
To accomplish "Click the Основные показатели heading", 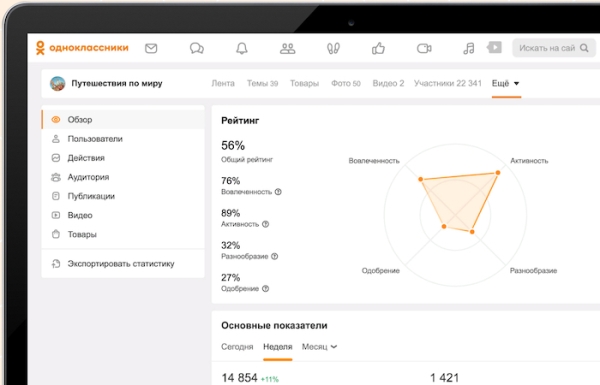I will click(x=274, y=325).
